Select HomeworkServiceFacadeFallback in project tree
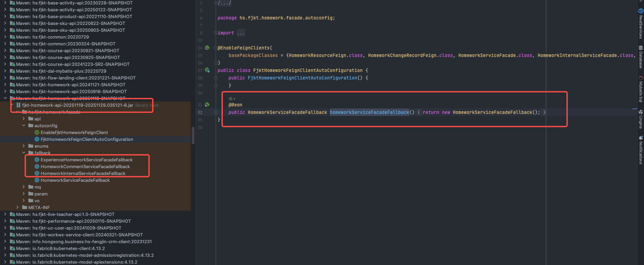644x265 pixels. point(75,180)
